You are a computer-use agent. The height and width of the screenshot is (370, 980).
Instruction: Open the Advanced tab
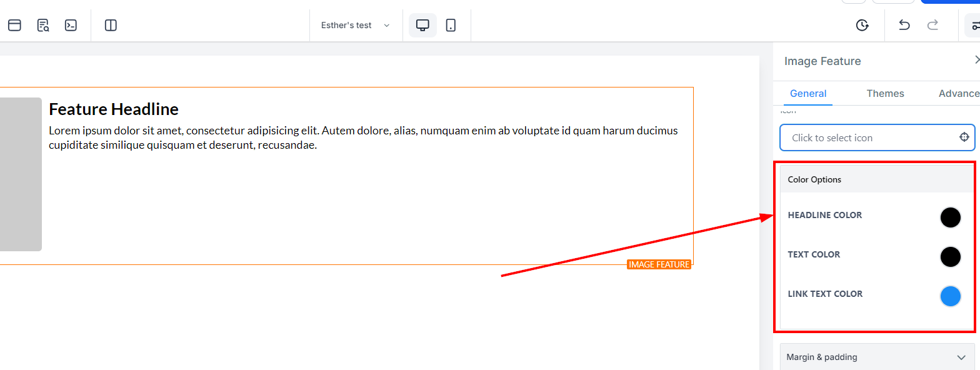point(959,94)
